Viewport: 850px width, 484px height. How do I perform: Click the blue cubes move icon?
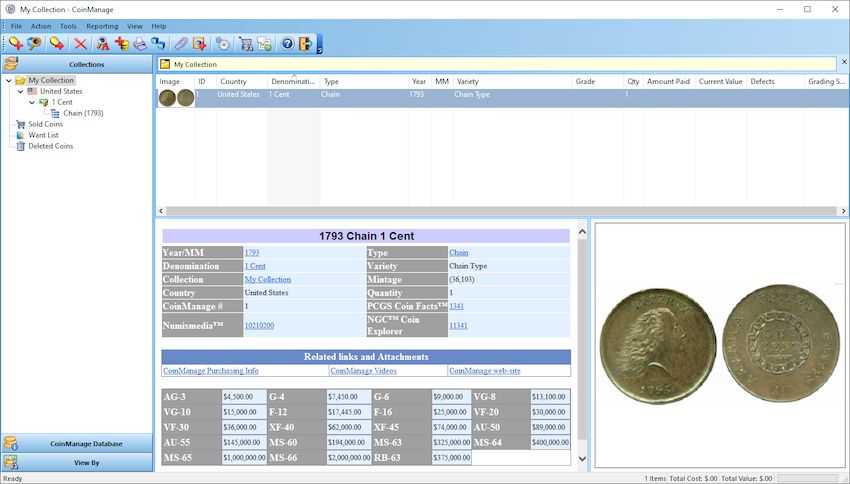158,44
